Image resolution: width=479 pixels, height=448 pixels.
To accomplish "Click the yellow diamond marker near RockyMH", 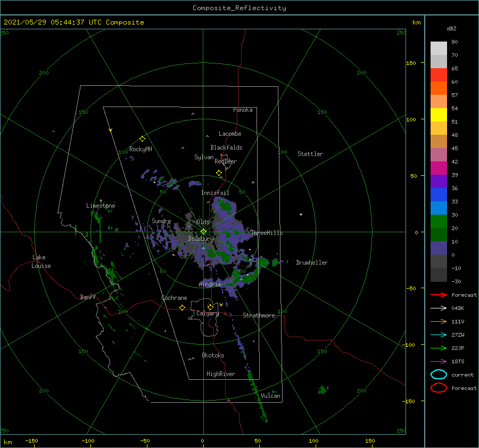I will [142, 139].
